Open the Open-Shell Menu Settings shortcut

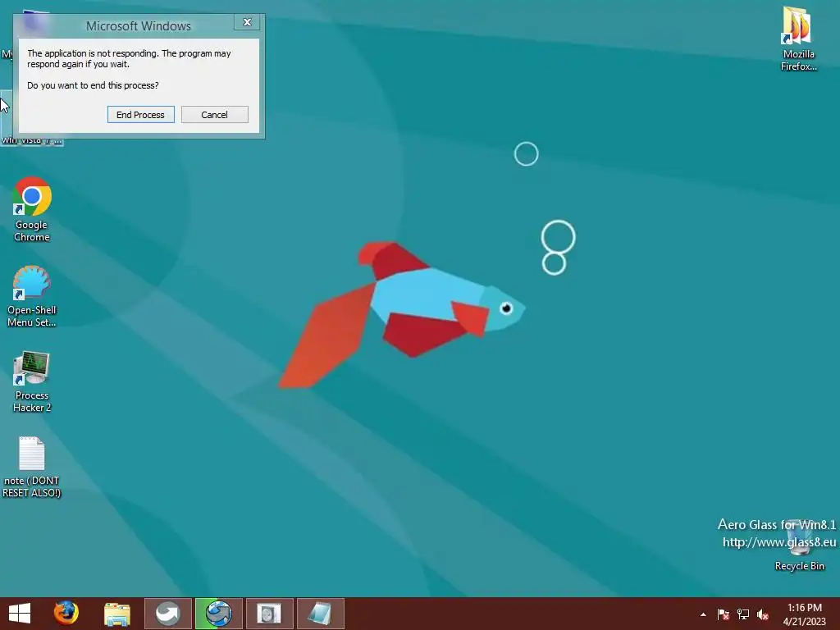coord(32,295)
